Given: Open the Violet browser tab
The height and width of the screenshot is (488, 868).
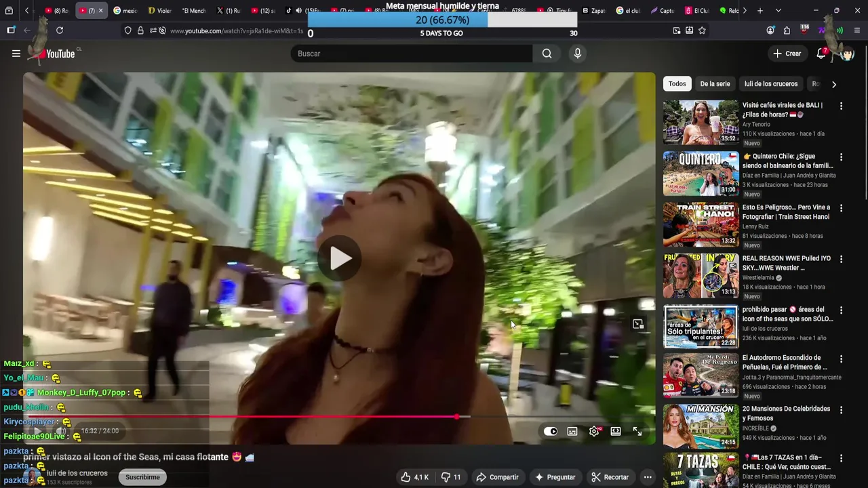Looking at the screenshot, I should pos(159,11).
